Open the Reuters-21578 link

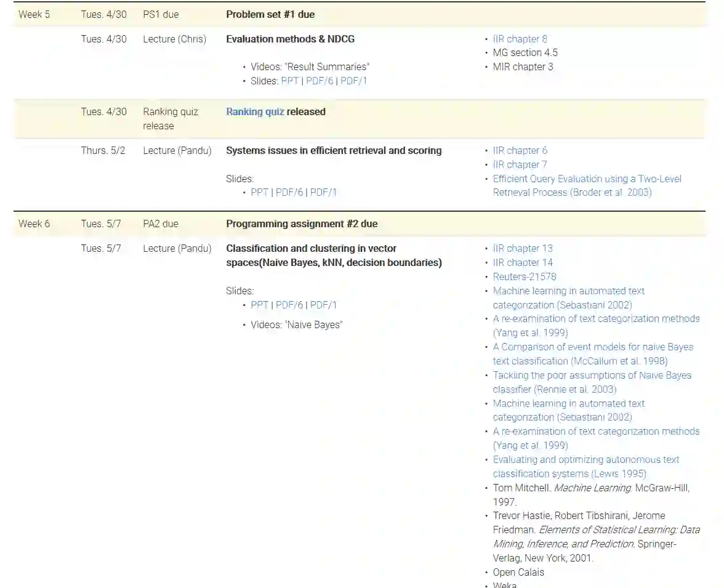pos(524,277)
